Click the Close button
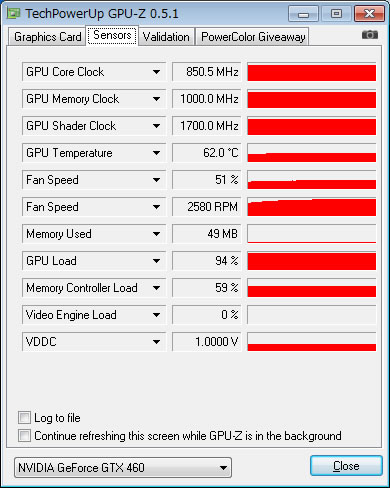The image size is (390, 488). tap(346, 466)
